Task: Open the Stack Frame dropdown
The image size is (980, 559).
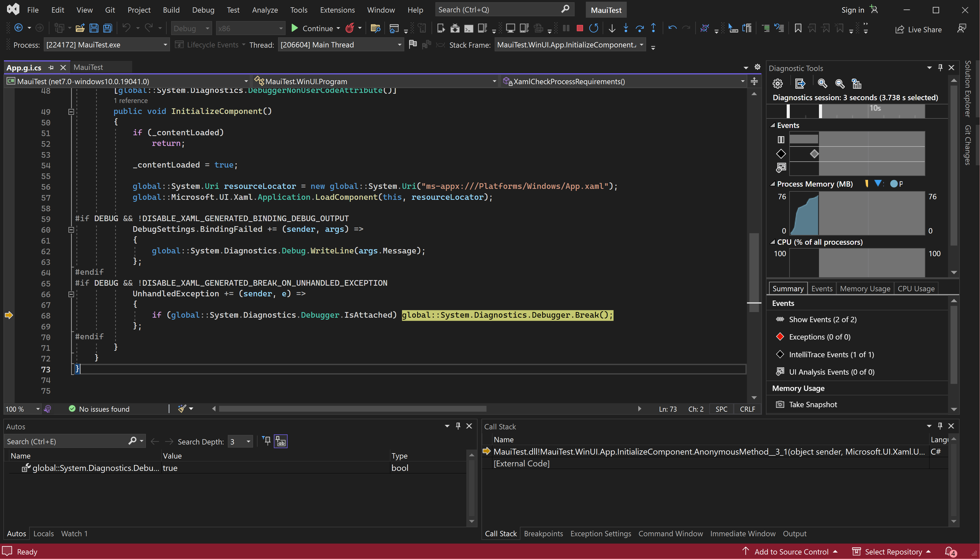Action: 570,45
